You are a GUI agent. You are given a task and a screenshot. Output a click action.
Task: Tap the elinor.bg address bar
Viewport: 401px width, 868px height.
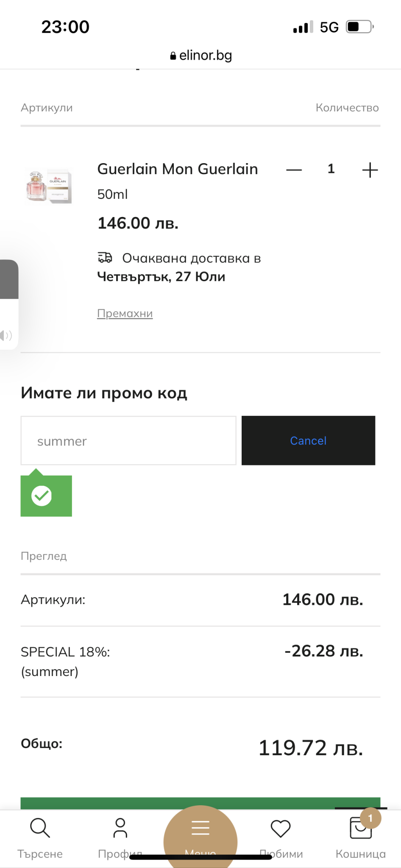201,56
